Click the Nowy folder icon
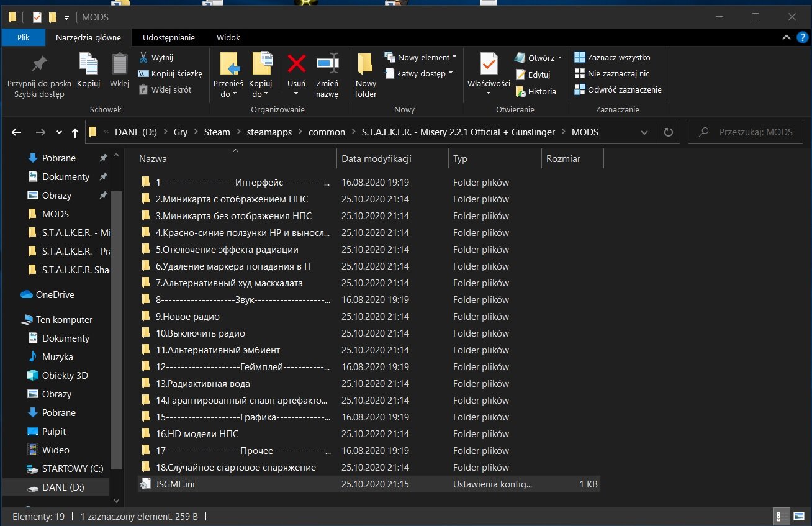The height and width of the screenshot is (526, 812). point(366,64)
